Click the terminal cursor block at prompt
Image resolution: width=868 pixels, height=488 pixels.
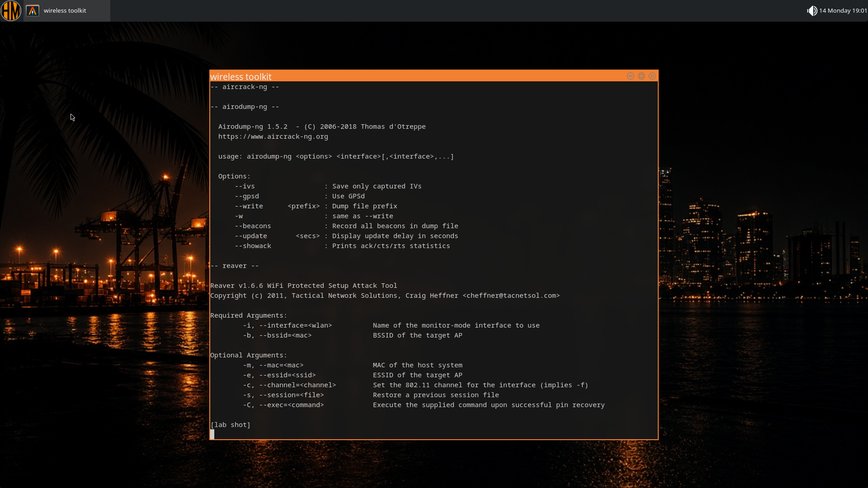212,434
